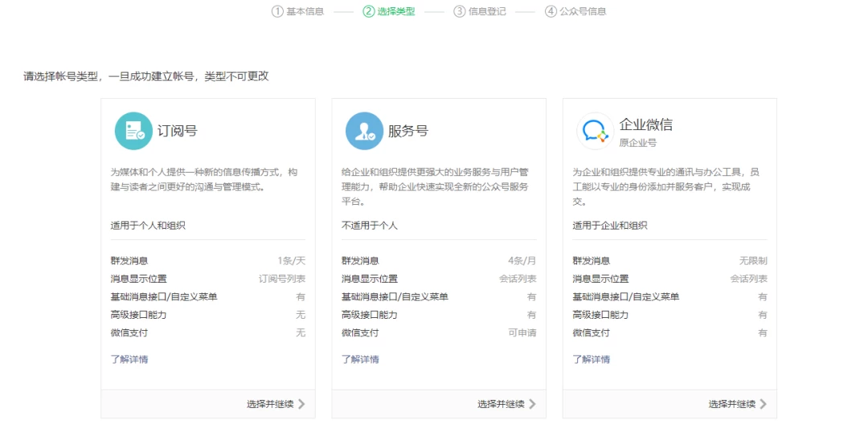Go to the 基本信息 step
The image size is (868, 424).
tap(305, 11)
